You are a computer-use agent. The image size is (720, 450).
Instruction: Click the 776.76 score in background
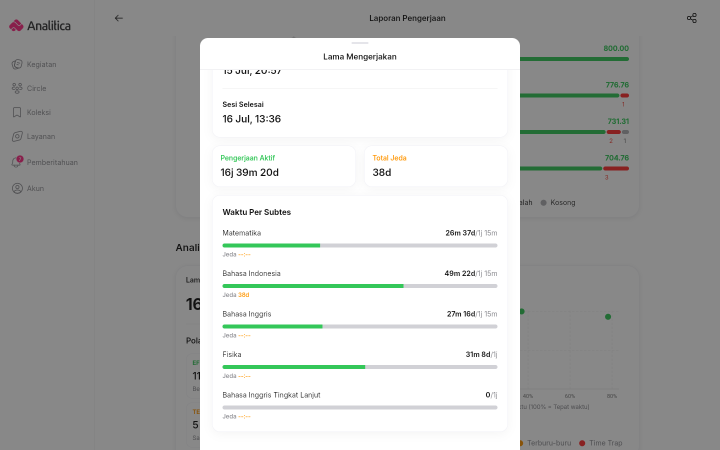[617, 85]
